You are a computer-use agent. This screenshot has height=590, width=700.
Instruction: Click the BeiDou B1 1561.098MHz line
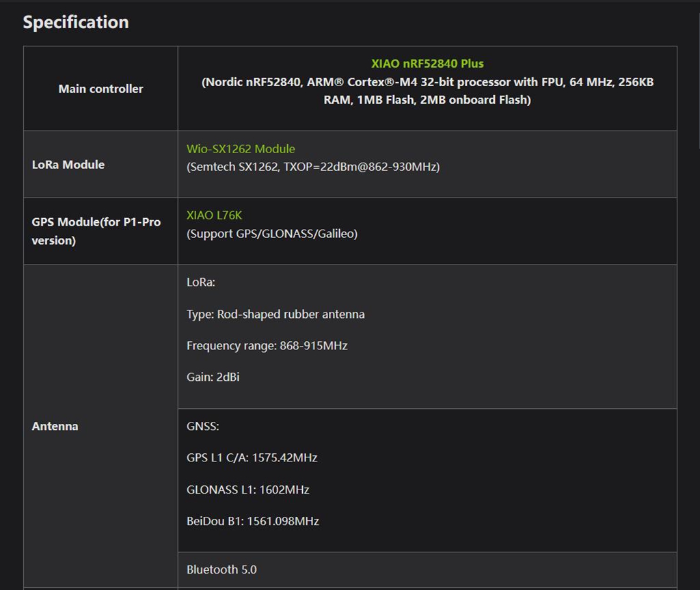(253, 521)
